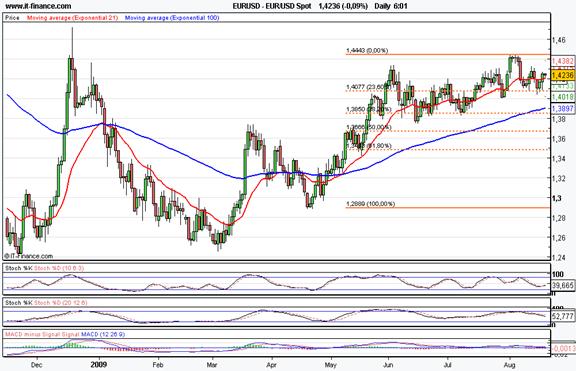The height and width of the screenshot is (371, 576).
Task: Click the 1,24 price axis label
Action: pos(559,257)
